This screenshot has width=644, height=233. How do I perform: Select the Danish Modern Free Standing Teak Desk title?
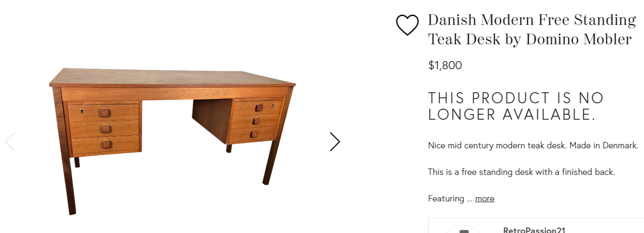(x=532, y=29)
